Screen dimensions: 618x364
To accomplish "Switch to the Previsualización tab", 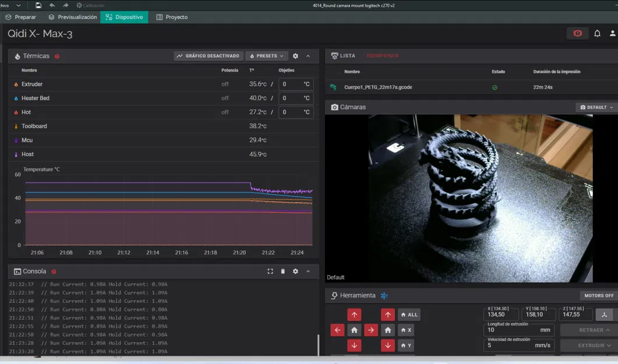I will [x=72, y=17].
